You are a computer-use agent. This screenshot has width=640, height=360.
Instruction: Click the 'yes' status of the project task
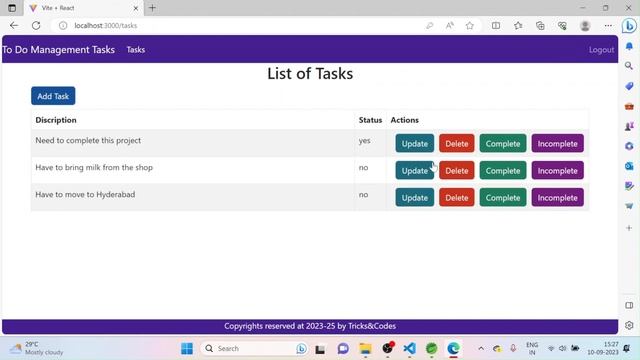364,140
